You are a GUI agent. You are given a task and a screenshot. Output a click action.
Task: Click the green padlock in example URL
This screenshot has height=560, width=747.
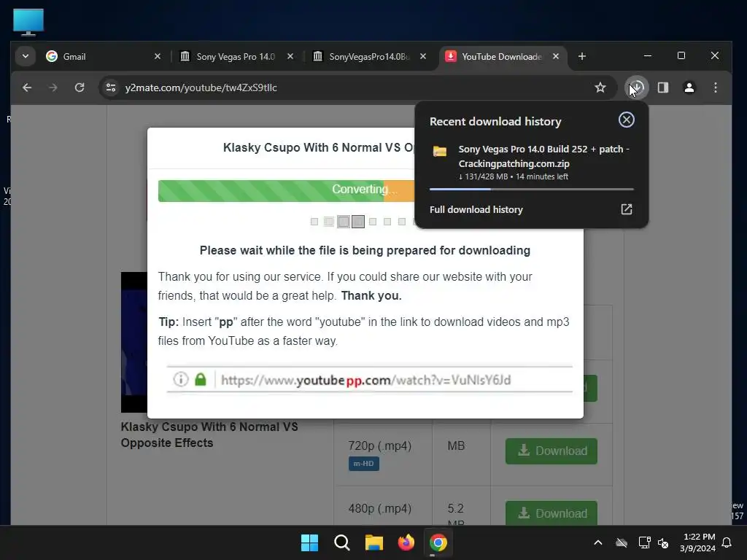pyautogui.click(x=201, y=379)
